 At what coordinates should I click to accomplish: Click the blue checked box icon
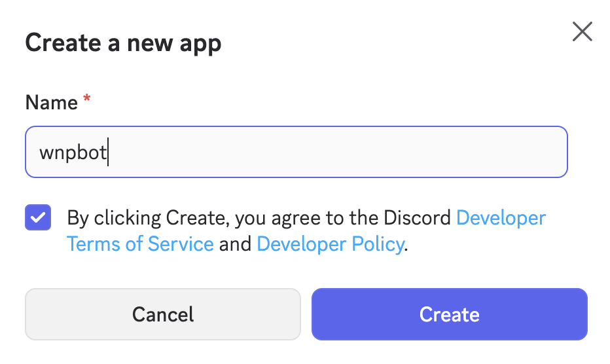tap(38, 217)
